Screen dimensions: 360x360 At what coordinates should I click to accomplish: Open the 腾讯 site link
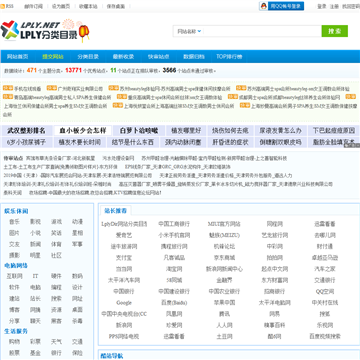point(224,314)
